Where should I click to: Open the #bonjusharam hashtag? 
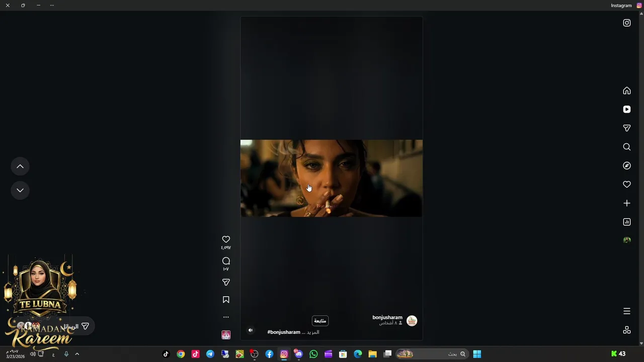pyautogui.click(x=284, y=332)
